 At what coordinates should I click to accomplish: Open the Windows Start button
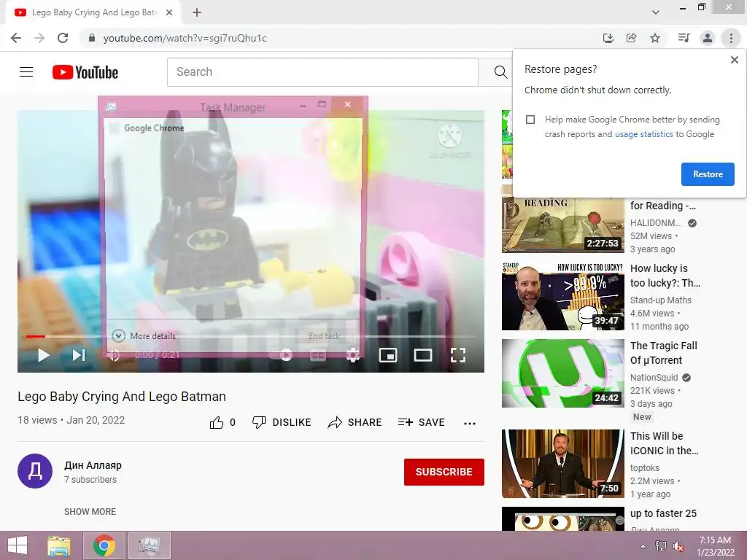[x=18, y=545]
